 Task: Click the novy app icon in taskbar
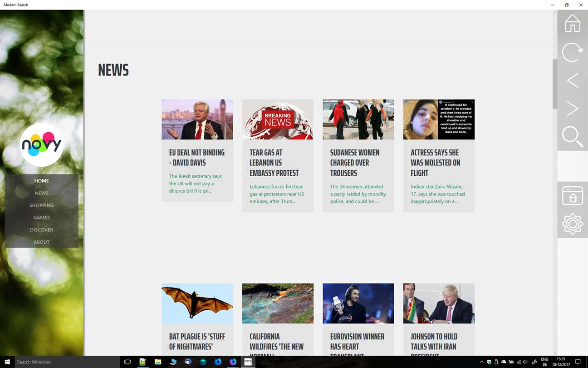click(x=248, y=362)
